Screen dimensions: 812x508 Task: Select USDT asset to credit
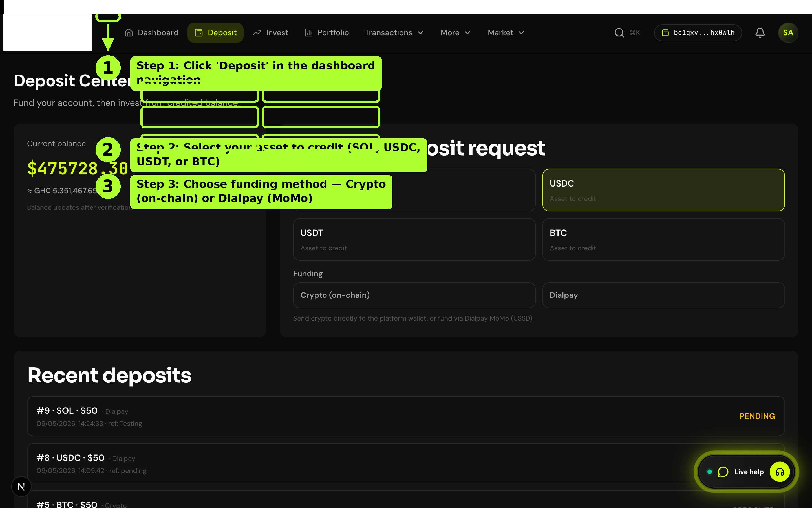pos(414,240)
